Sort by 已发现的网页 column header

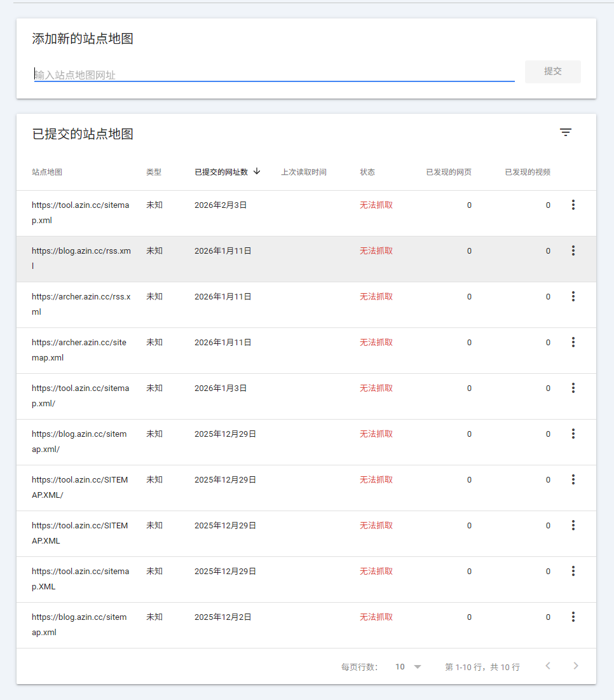click(x=449, y=172)
